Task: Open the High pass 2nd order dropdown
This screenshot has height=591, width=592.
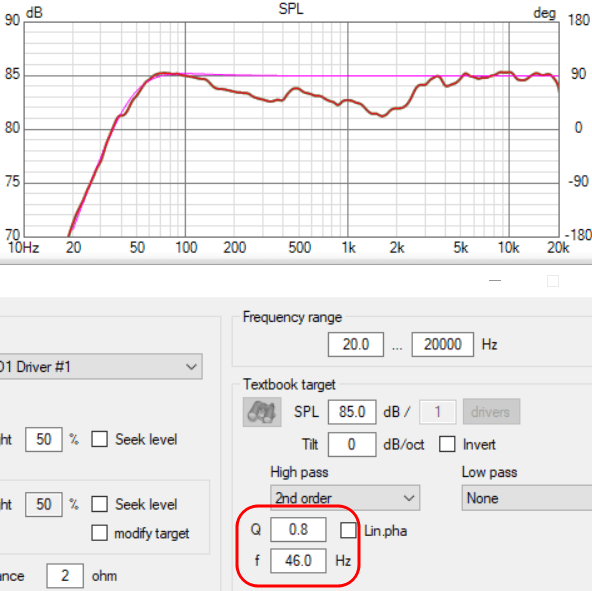Action: 345,498
